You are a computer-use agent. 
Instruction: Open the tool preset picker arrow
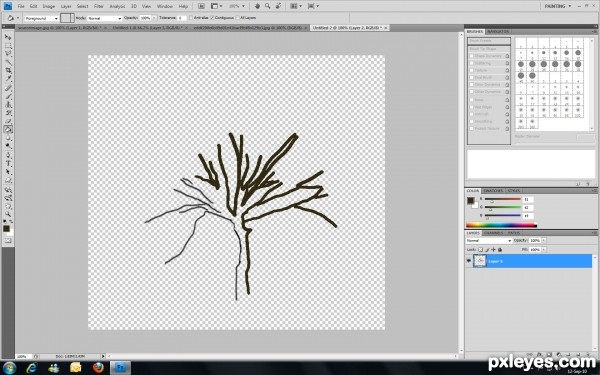pyautogui.click(x=18, y=18)
